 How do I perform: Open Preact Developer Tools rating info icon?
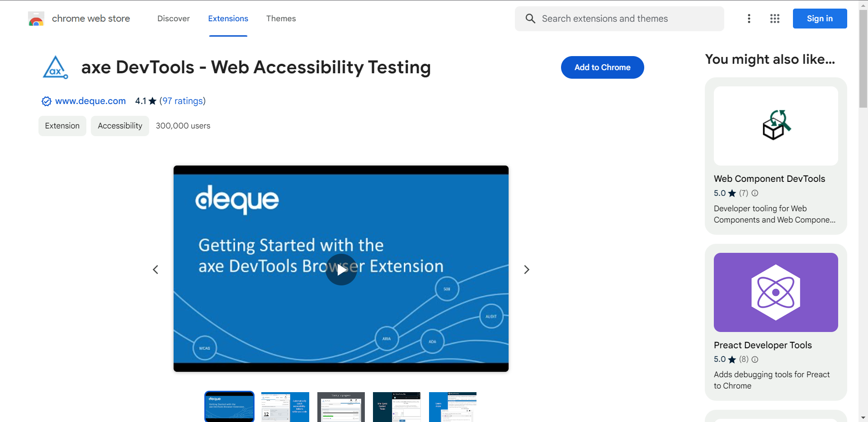click(x=755, y=360)
